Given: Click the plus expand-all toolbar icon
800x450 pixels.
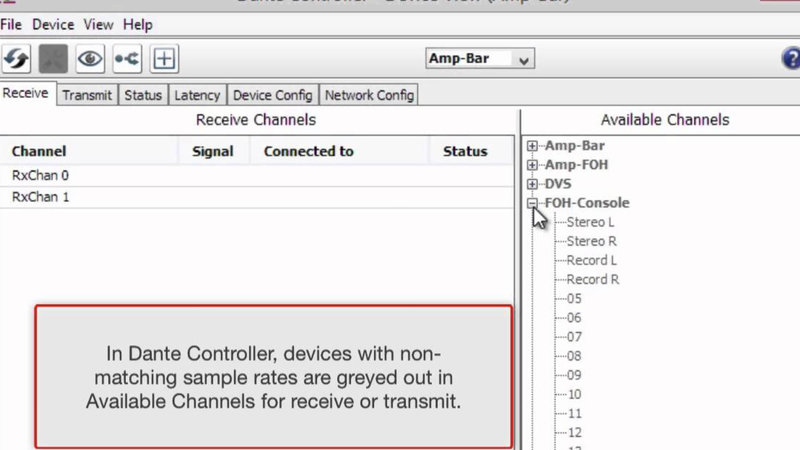Looking at the screenshot, I should pos(164,59).
